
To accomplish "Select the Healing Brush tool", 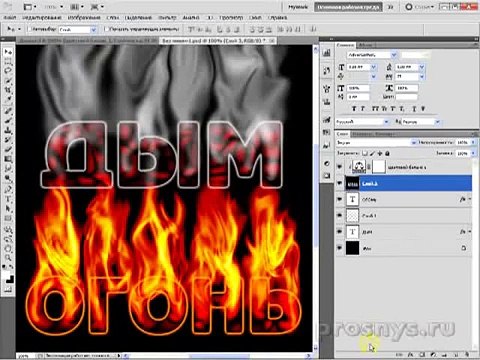I will pyautogui.click(x=8, y=111).
